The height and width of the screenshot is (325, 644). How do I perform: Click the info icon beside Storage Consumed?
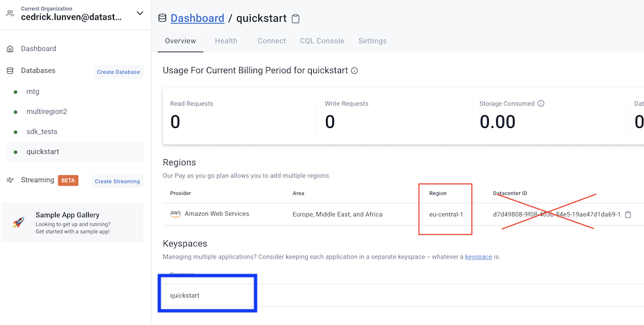pos(541,104)
